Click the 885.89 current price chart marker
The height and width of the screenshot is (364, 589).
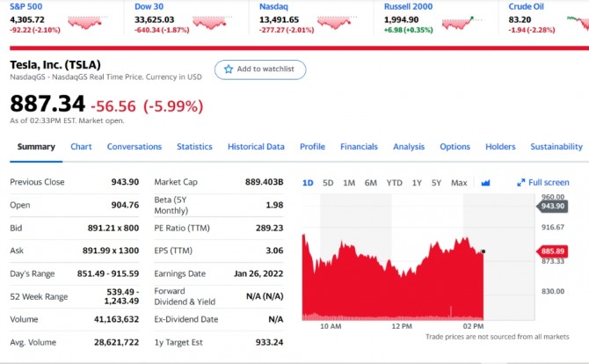[550, 251]
